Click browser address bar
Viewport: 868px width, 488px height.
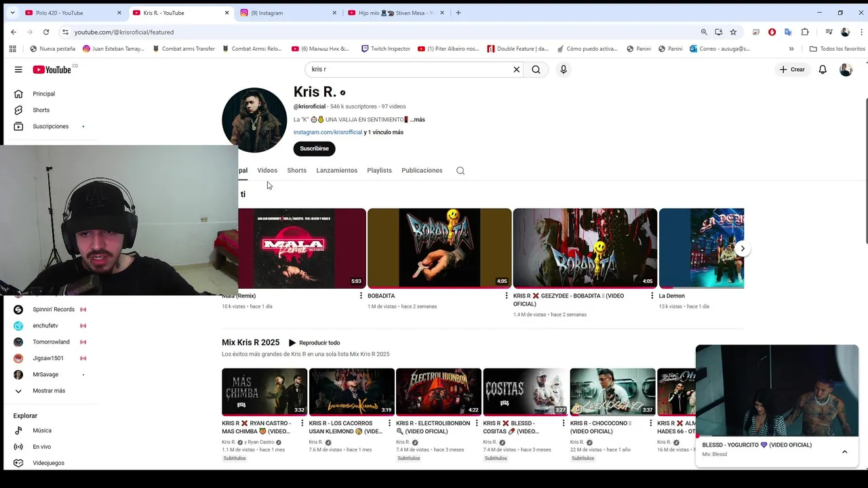click(x=380, y=32)
